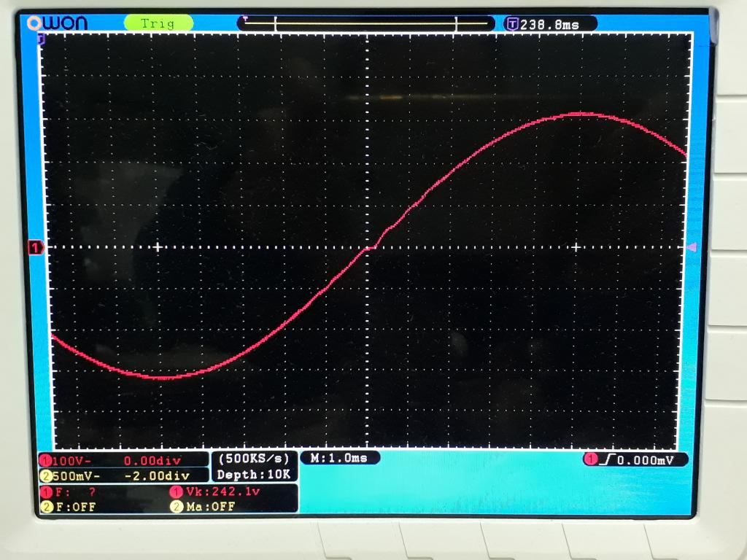
Task: Click the 500KS/s sample rate readout
Action: pos(254,459)
